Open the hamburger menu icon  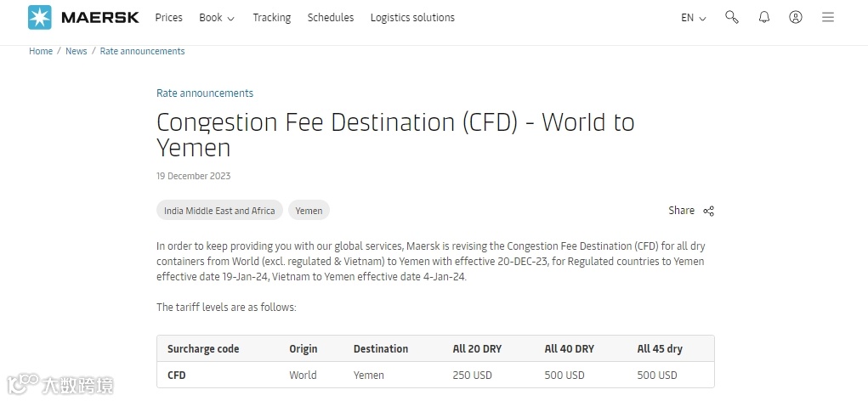[x=827, y=17]
